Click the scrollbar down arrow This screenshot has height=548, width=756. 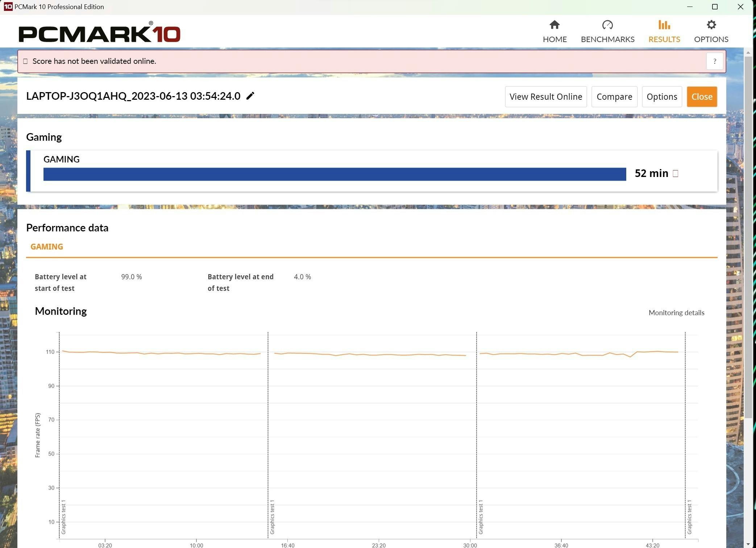click(748, 544)
